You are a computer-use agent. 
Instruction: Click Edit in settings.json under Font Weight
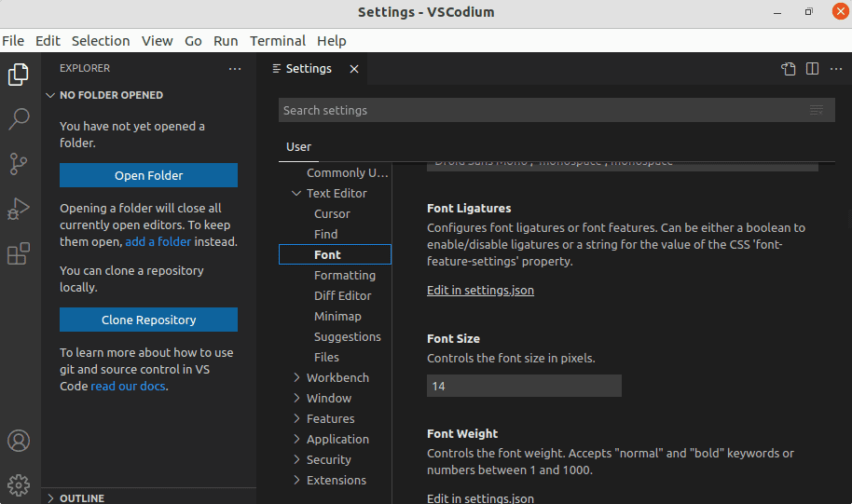480,498
